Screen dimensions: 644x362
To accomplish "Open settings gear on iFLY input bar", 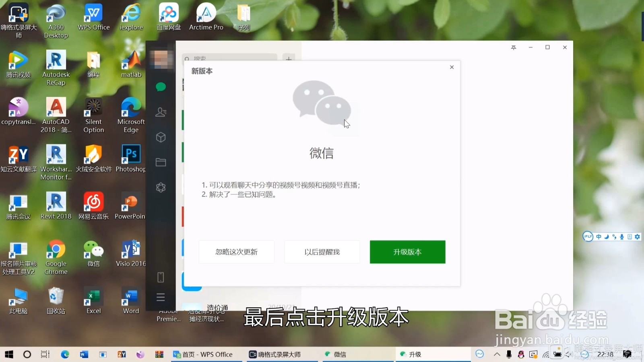I will click(x=637, y=237).
